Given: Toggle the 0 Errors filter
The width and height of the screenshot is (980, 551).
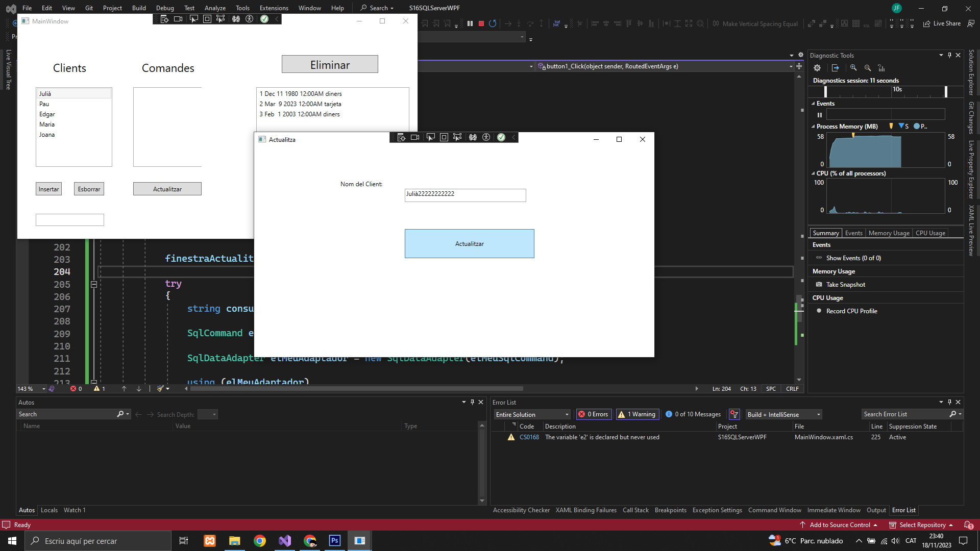Looking at the screenshot, I should (x=594, y=414).
